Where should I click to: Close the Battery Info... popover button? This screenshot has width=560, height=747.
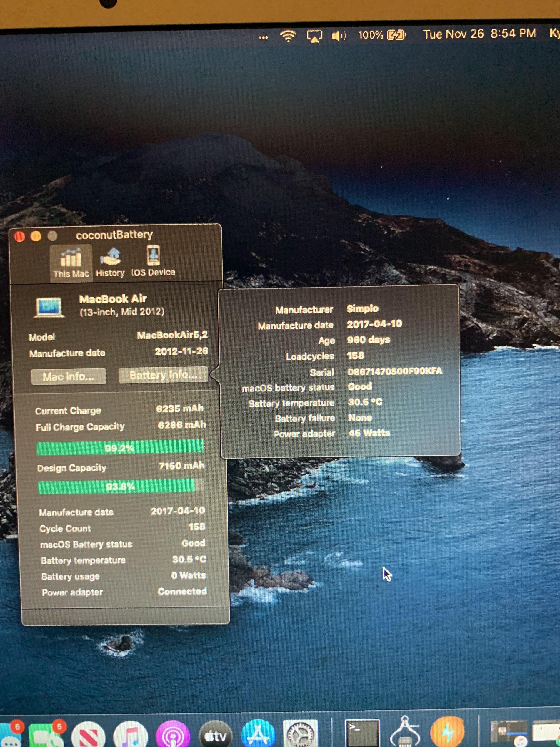tap(163, 375)
